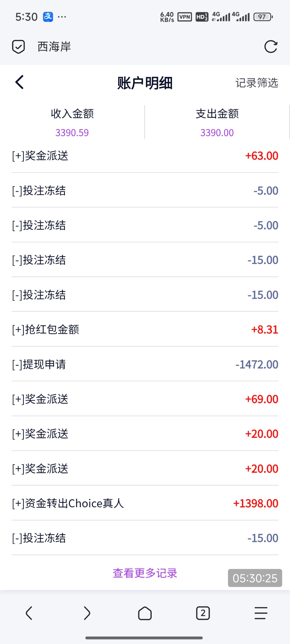The image size is (290, 644).
Task: Tap the 奖金派送 +69.00 entry
Action: (x=145, y=399)
